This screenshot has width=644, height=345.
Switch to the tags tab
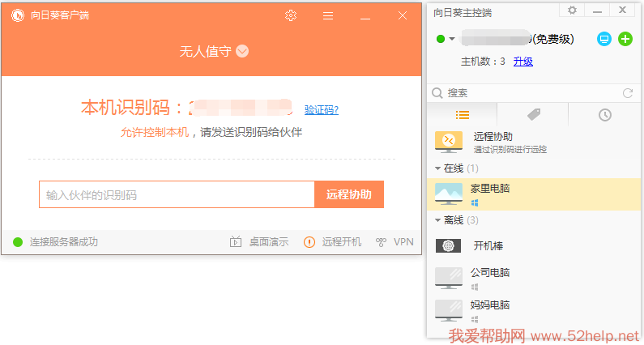[x=533, y=115]
